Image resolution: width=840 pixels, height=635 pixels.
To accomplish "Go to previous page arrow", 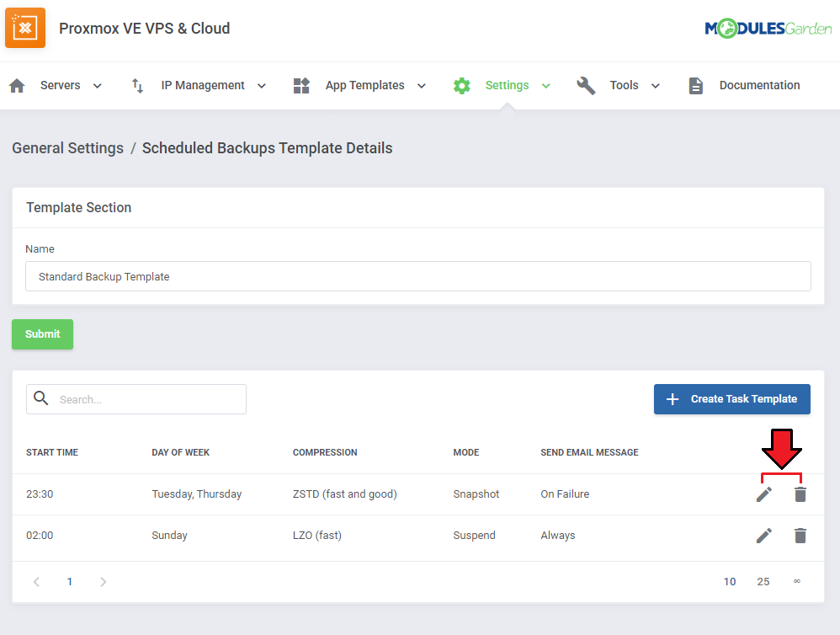I will click(36, 582).
